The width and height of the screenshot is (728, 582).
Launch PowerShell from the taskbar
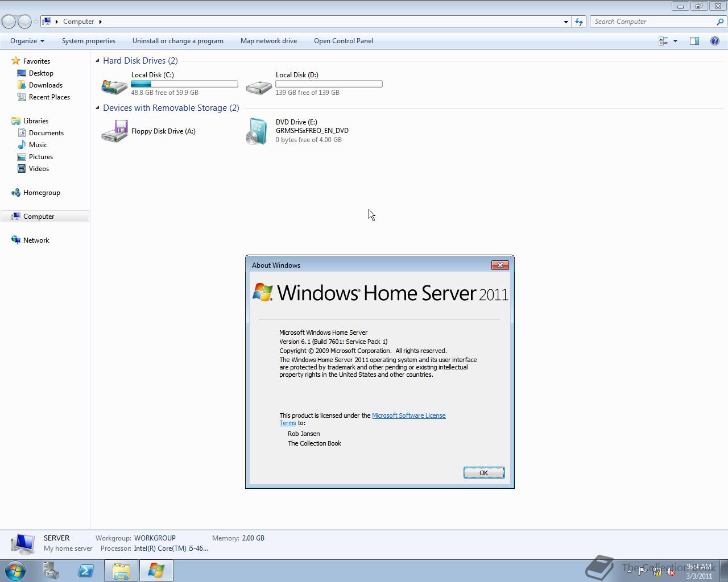(86, 571)
